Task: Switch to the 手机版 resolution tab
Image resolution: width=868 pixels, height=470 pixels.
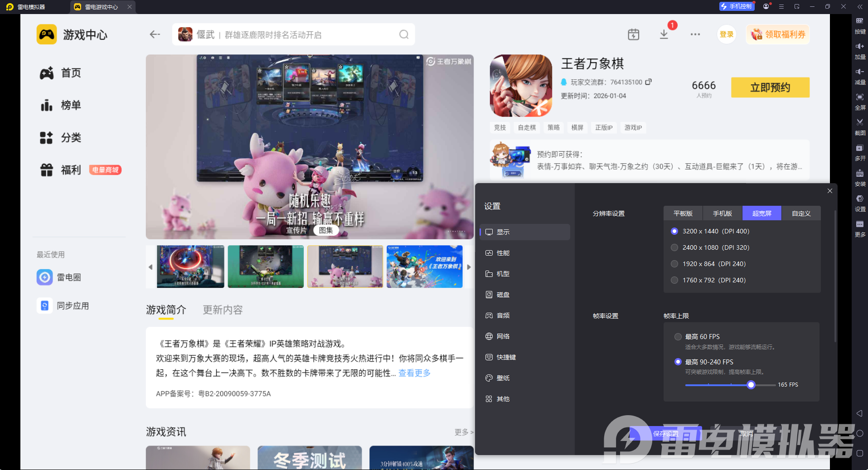Action: point(723,213)
